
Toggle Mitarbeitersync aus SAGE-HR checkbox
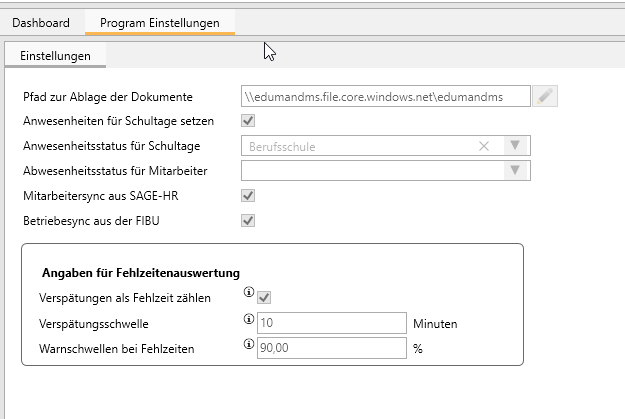[x=248, y=196]
